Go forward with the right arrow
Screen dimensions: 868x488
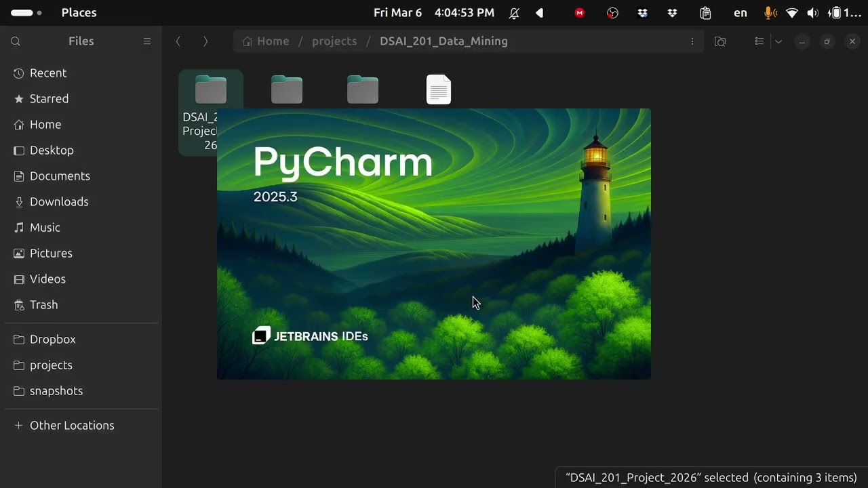pyautogui.click(x=205, y=41)
